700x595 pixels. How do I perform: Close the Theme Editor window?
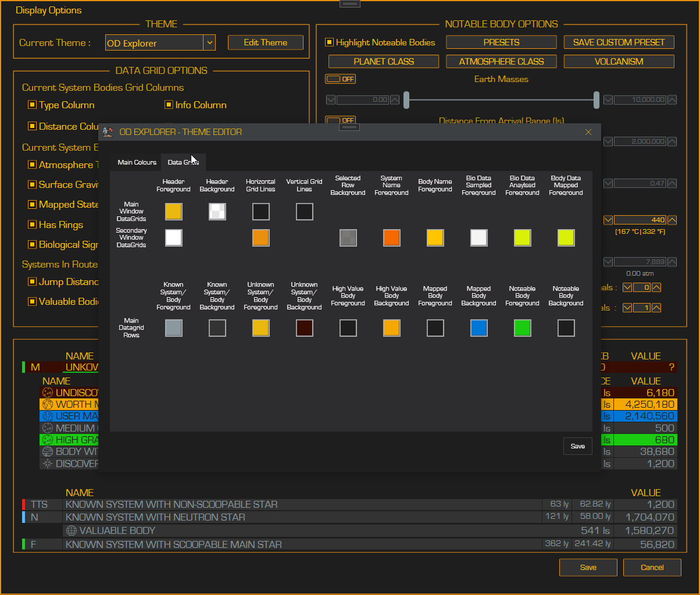coord(588,132)
